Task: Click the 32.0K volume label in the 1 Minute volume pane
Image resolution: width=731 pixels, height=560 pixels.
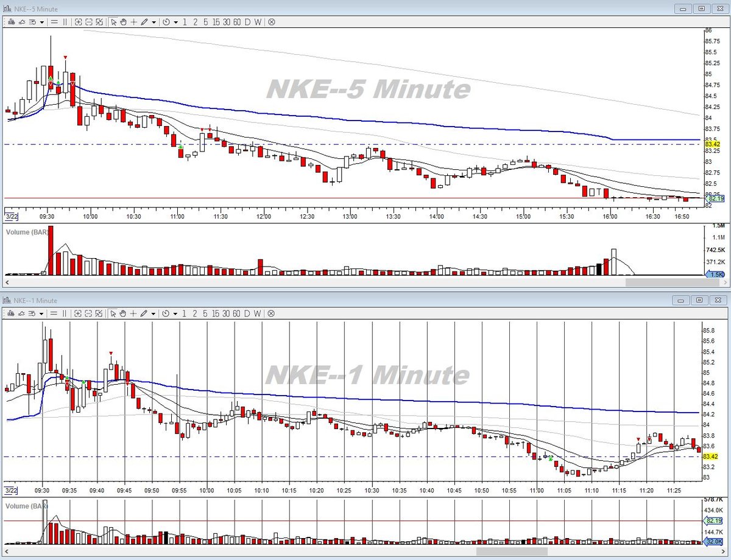Action: pos(714,542)
